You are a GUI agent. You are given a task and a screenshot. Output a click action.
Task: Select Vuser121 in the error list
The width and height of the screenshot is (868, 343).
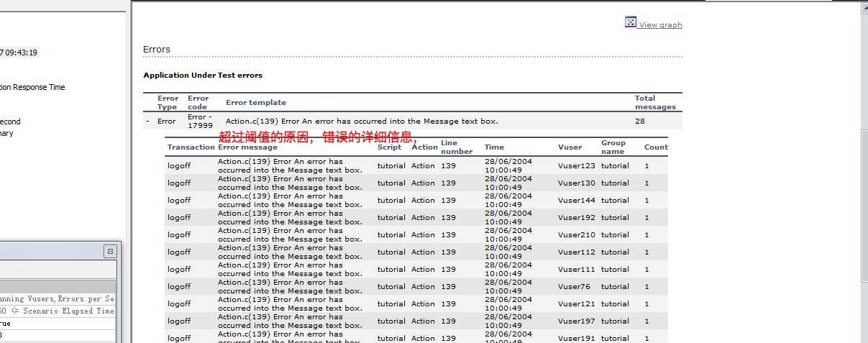pos(577,304)
